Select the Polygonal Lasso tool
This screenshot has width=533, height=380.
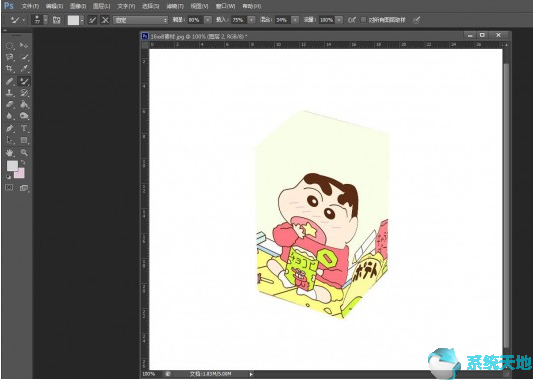pos(10,57)
